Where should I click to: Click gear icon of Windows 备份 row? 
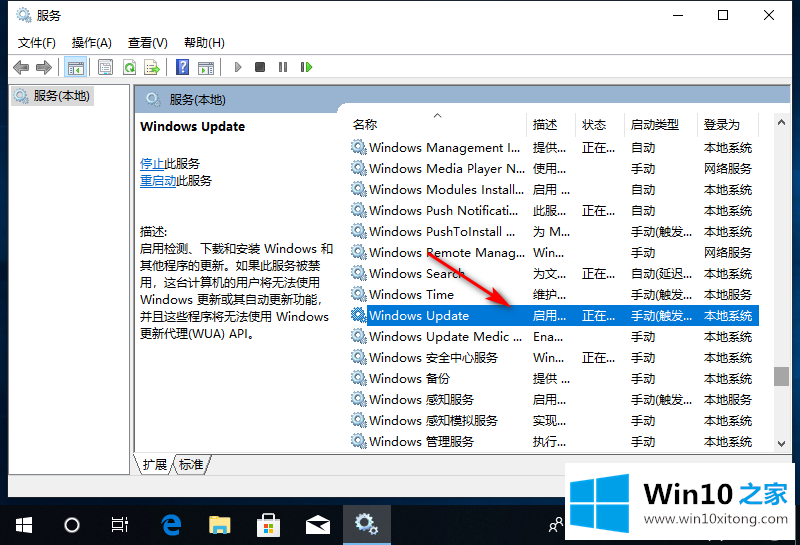[x=359, y=378]
